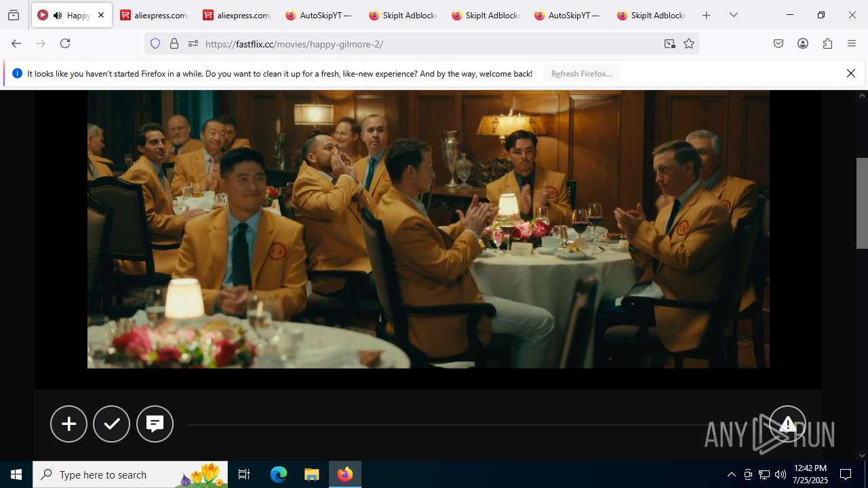Dismiss the Firefox refresh notification bar
The height and width of the screenshot is (488, 868).
pos(850,73)
